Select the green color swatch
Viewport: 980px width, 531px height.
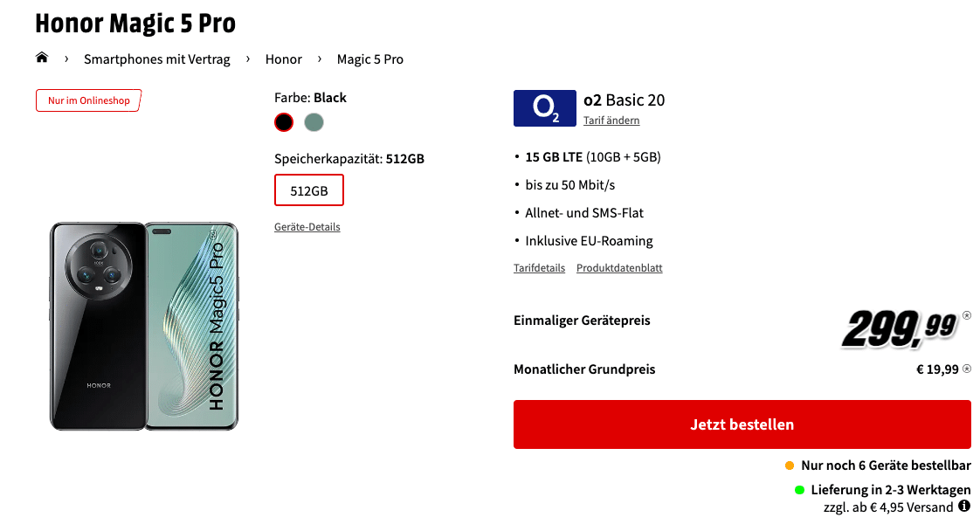(314, 122)
